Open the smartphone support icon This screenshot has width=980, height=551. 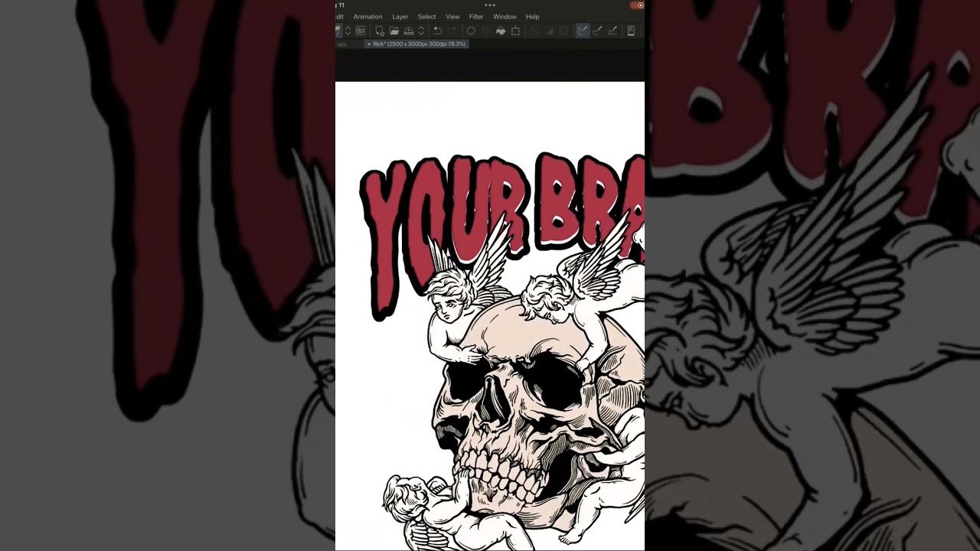coord(631,31)
